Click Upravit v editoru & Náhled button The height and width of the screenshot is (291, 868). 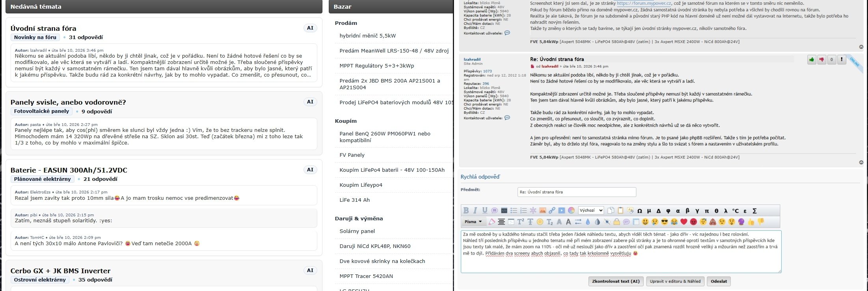(675, 281)
